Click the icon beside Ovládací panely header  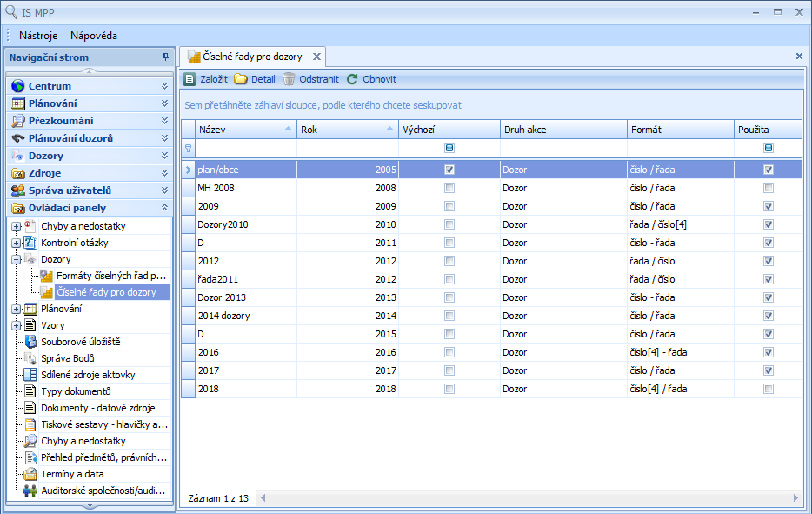click(x=18, y=208)
